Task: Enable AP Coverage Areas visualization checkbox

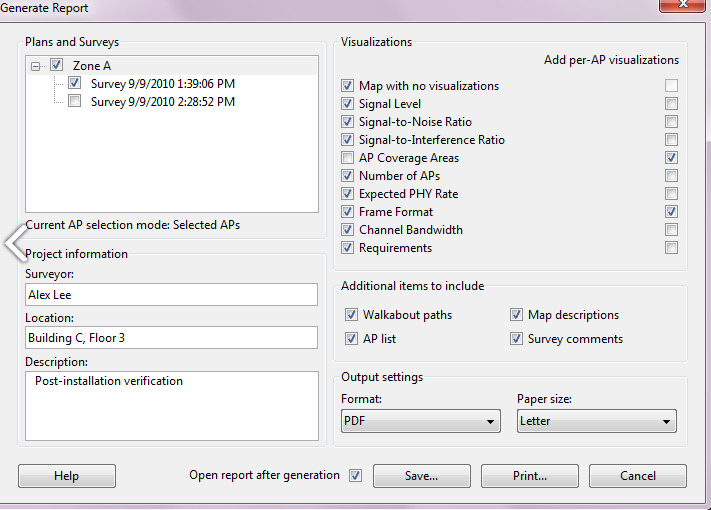Action: pyautogui.click(x=347, y=157)
